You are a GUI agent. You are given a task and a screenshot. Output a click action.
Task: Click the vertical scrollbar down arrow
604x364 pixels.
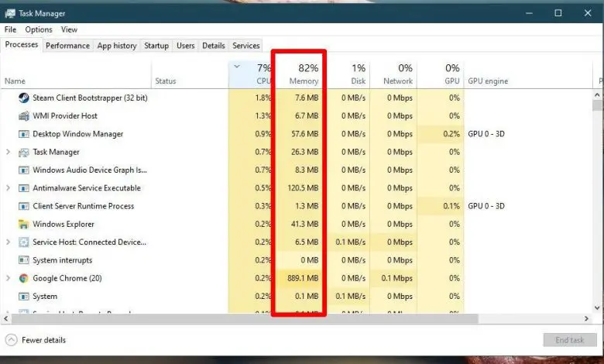(x=597, y=307)
